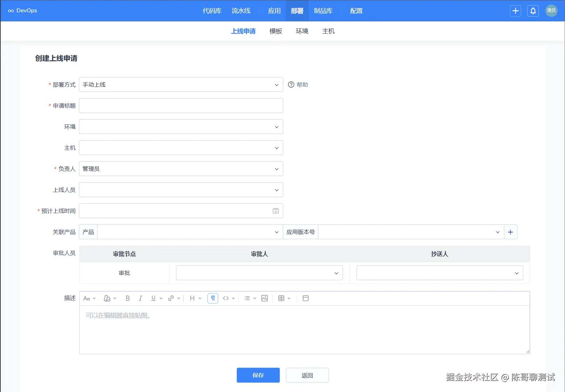The image size is (565, 392).
Task: Click the 帮助 question mark icon
Action: [x=291, y=85]
